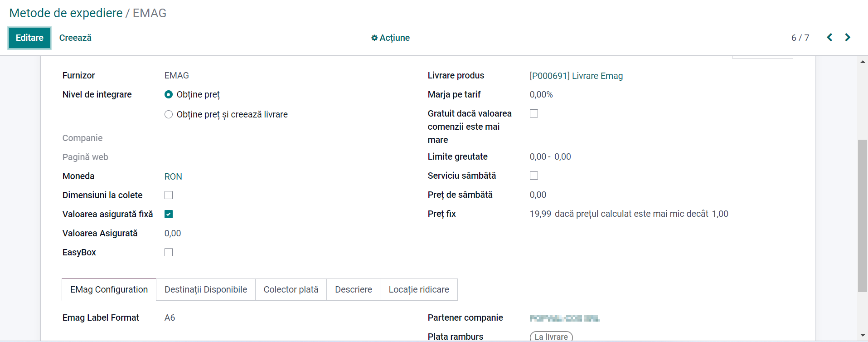Toggle Gratuit dacă valoarea comenzii checkbox
Viewport: 868px width, 342px height.
click(534, 113)
